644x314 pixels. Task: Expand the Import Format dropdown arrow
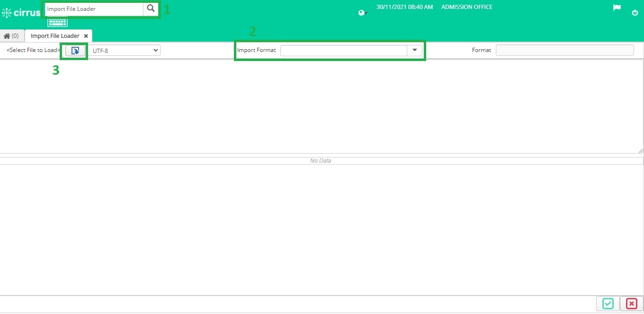[x=415, y=50]
